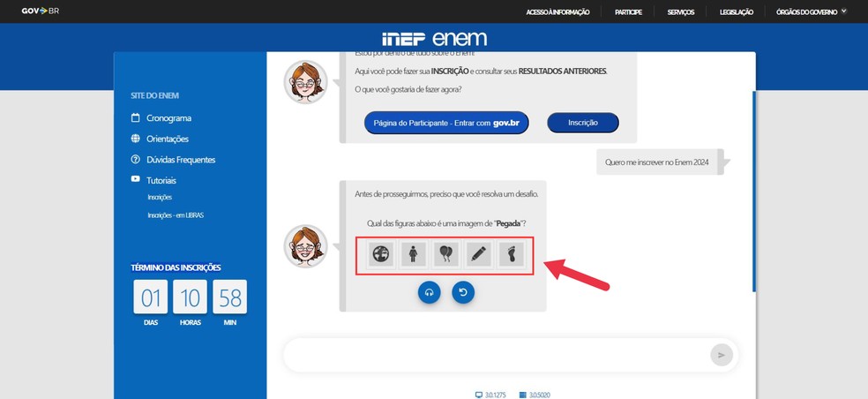Viewport: 868px width, 399px height.
Task: Open Serviços in the top bar
Action: click(680, 11)
